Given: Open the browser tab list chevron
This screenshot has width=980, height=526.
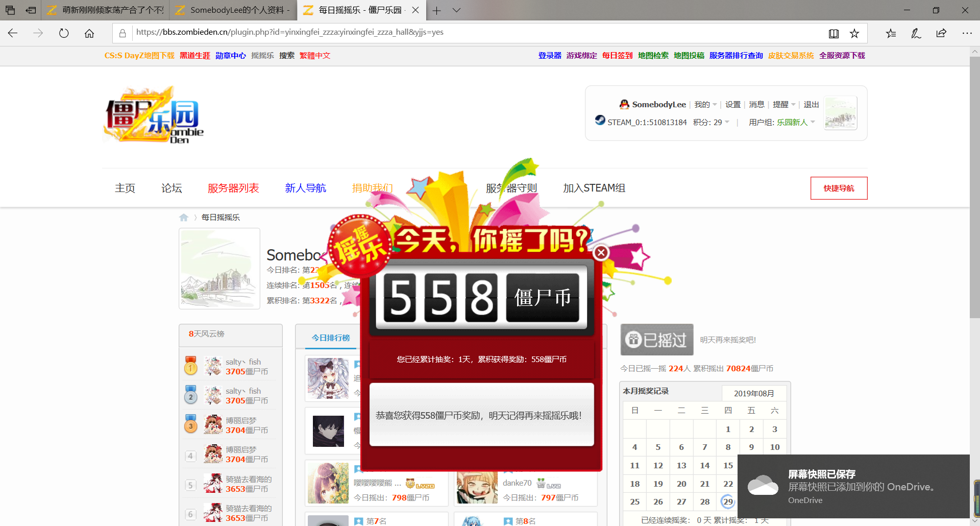Looking at the screenshot, I should [x=456, y=10].
